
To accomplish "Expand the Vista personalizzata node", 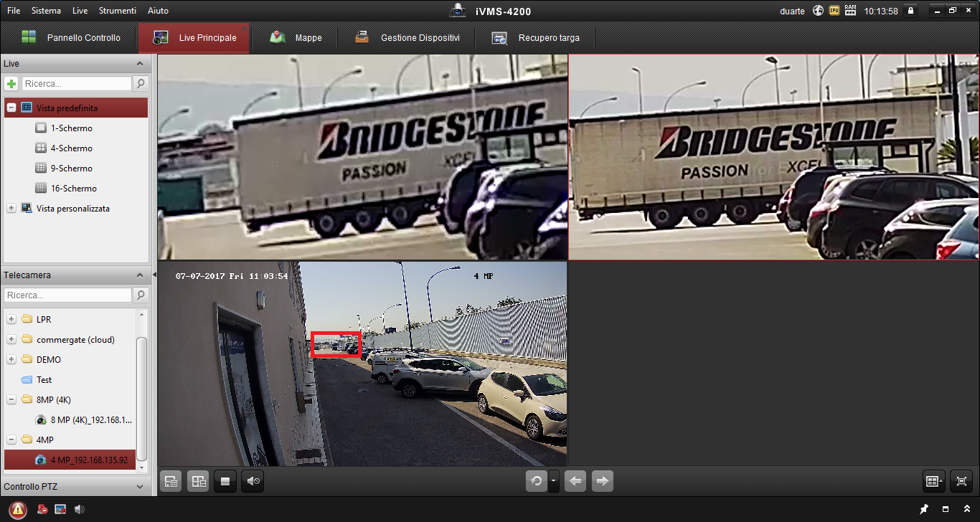I will 11,208.
